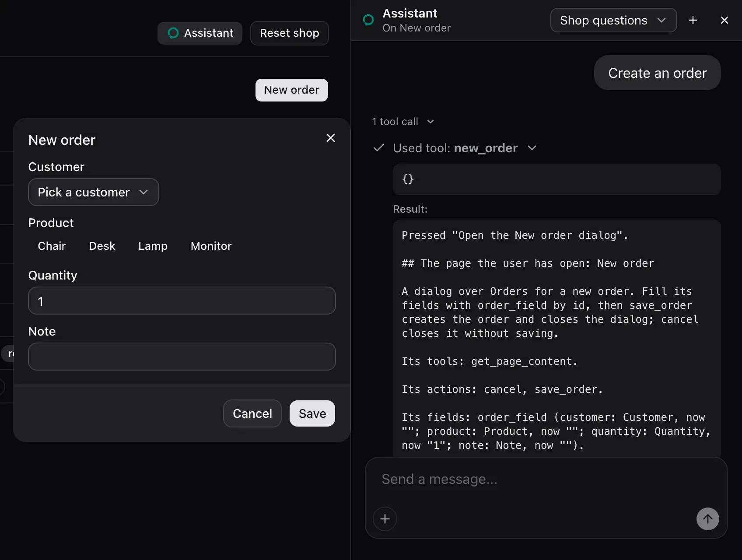Save the new order

tap(312, 413)
